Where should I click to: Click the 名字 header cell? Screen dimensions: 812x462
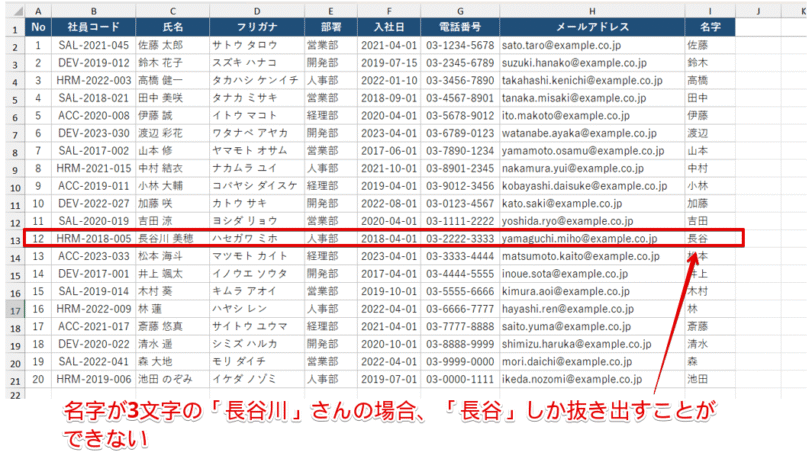click(x=710, y=27)
